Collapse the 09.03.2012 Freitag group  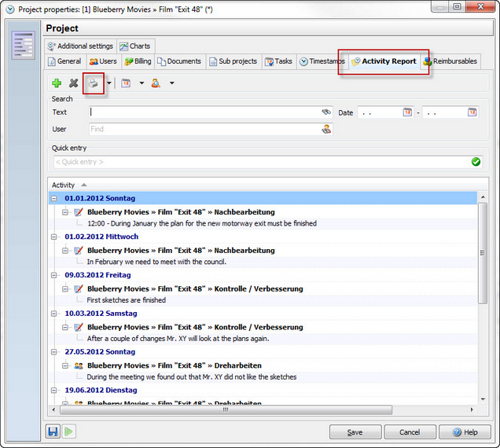(x=54, y=275)
